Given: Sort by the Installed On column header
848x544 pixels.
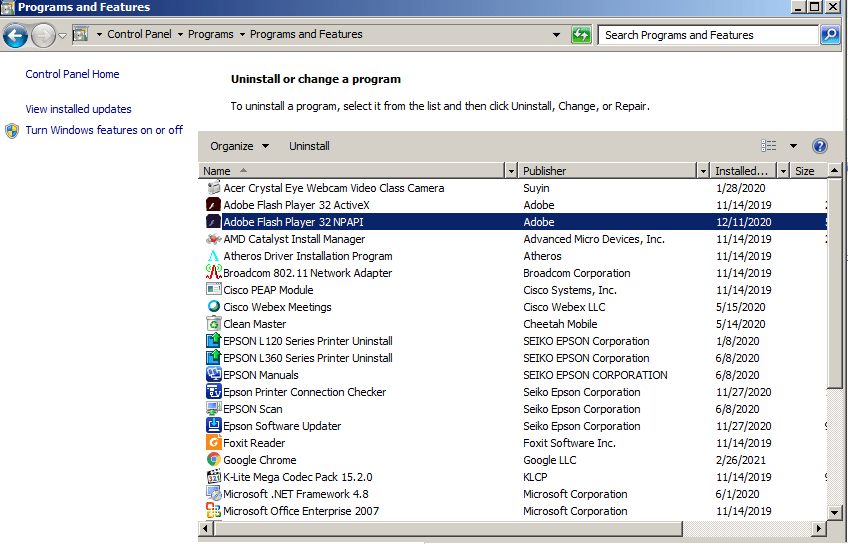Looking at the screenshot, I should click(x=744, y=171).
